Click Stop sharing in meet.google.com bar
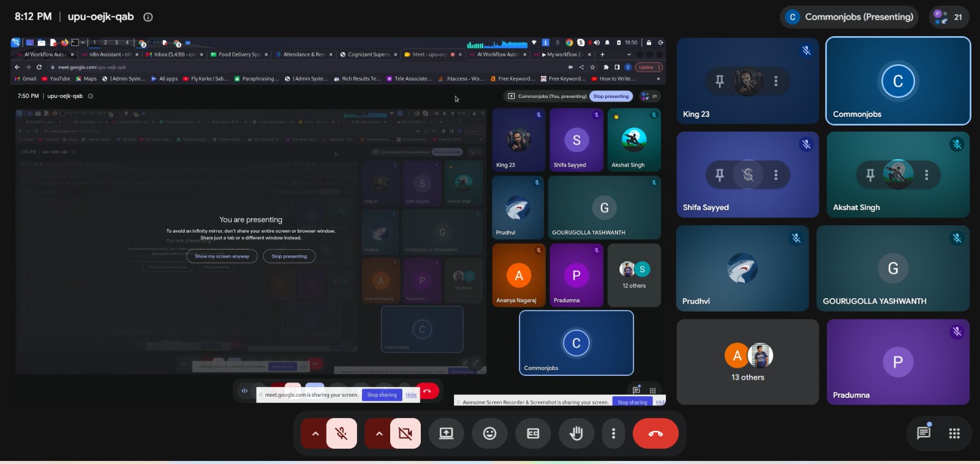 tap(382, 395)
